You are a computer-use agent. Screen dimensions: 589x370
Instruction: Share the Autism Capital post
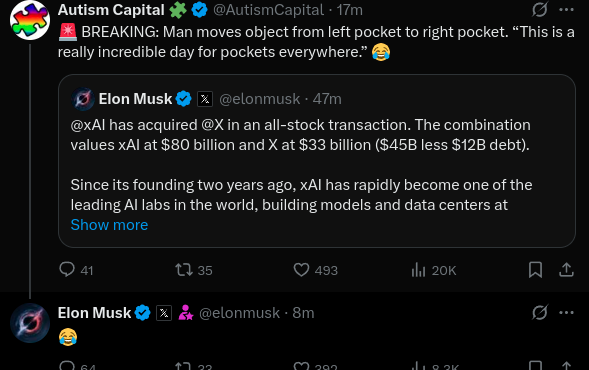click(566, 270)
